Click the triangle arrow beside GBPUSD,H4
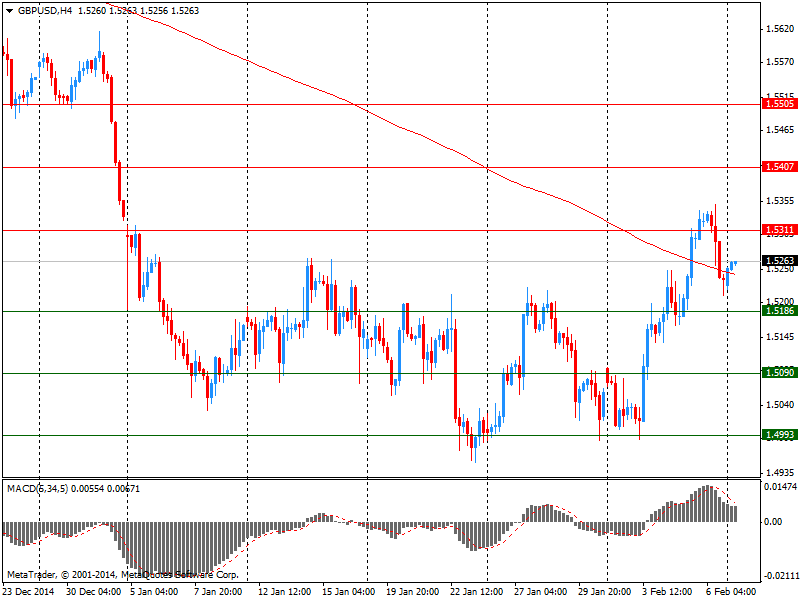Image resolution: width=800 pixels, height=600 pixels. tap(10, 11)
